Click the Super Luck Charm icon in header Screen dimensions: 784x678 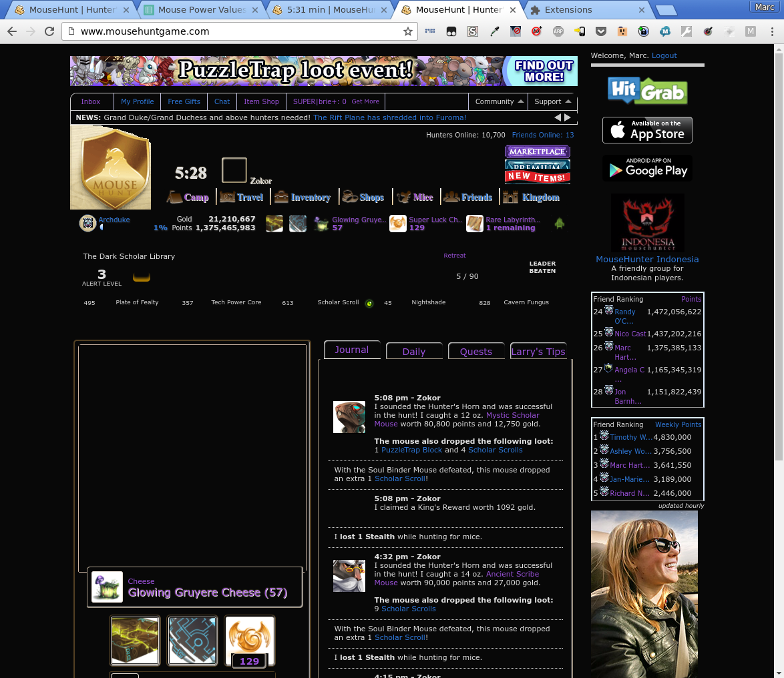pos(398,224)
